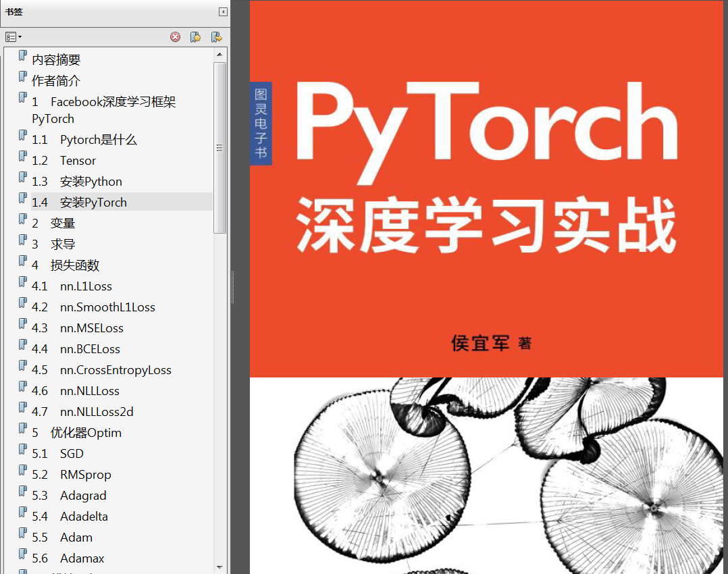Screen dimensions: 728x574
Task: Click the panel splitter grip handle
Action: tap(232, 287)
